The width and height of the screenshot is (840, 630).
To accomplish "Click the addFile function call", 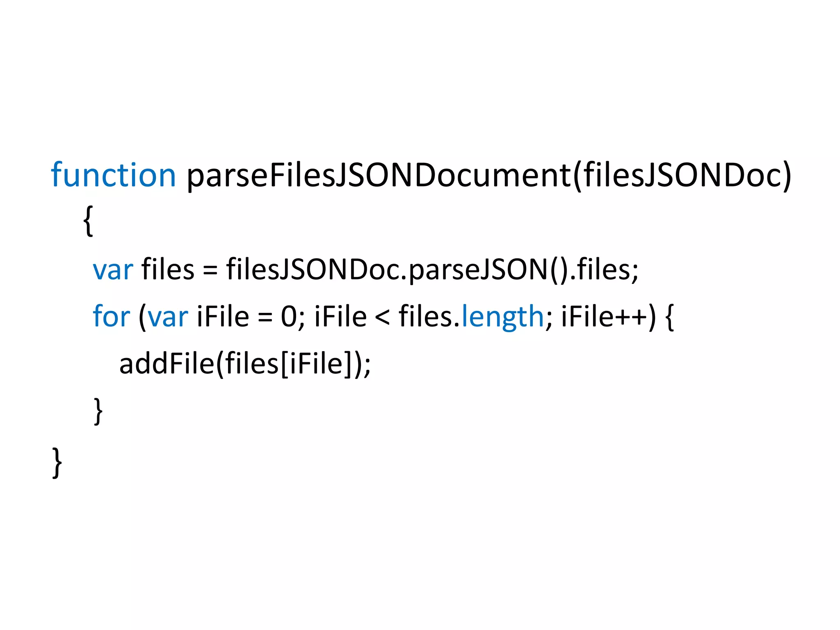I will [167, 363].
